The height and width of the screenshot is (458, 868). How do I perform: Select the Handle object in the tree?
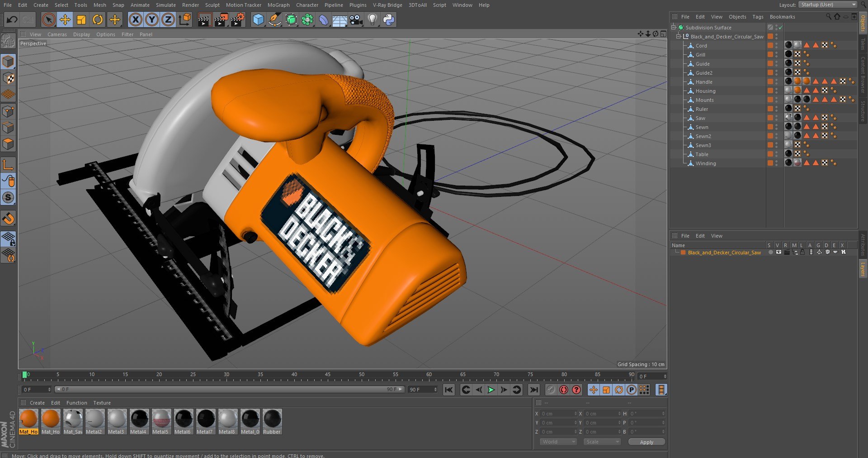[704, 82]
